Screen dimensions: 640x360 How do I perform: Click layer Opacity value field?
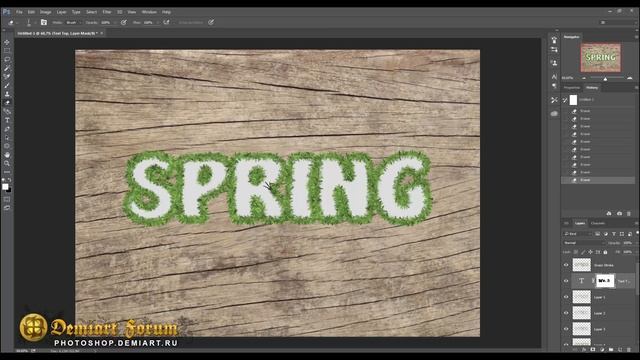(628, 243)
